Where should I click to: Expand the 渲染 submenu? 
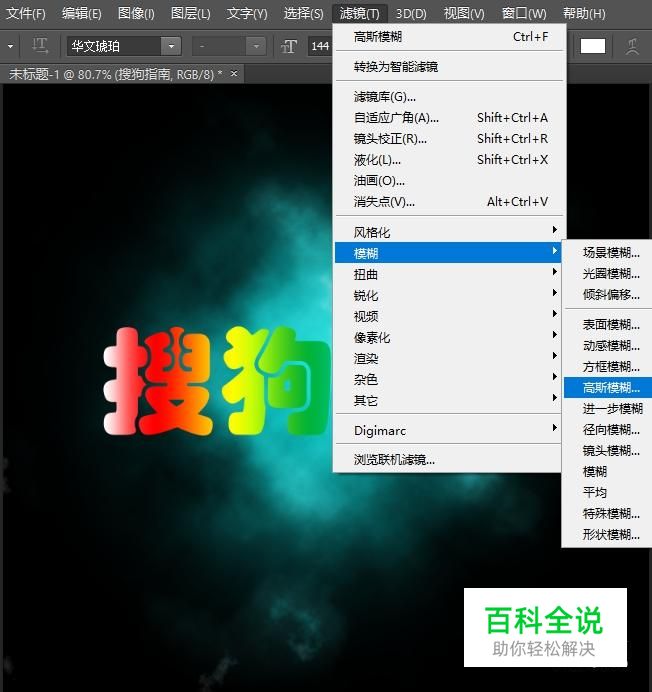(448, 358)
